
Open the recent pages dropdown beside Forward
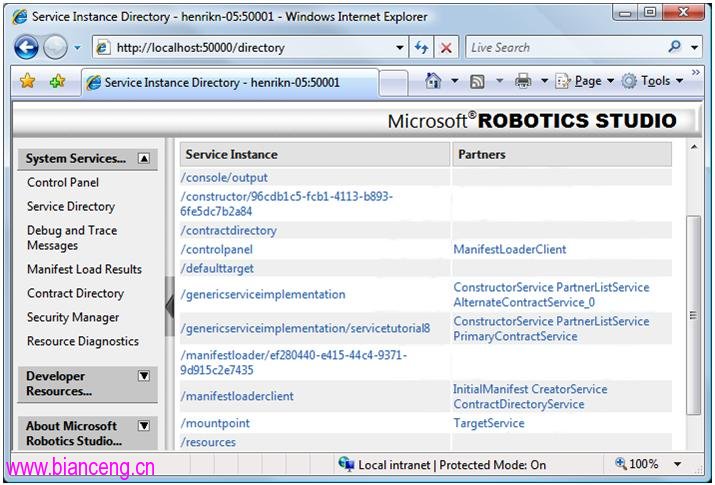(78, 47)
